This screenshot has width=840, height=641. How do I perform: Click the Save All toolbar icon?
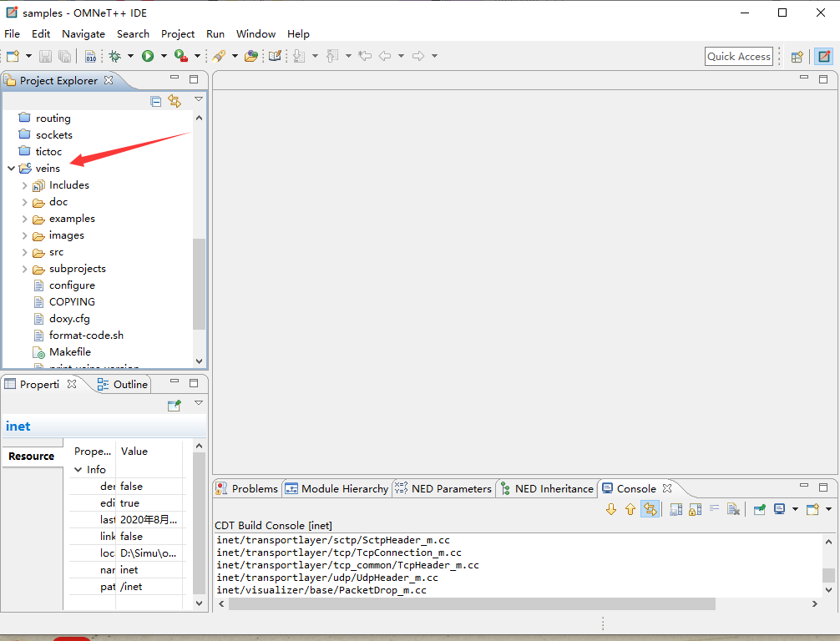click(64, 56)
